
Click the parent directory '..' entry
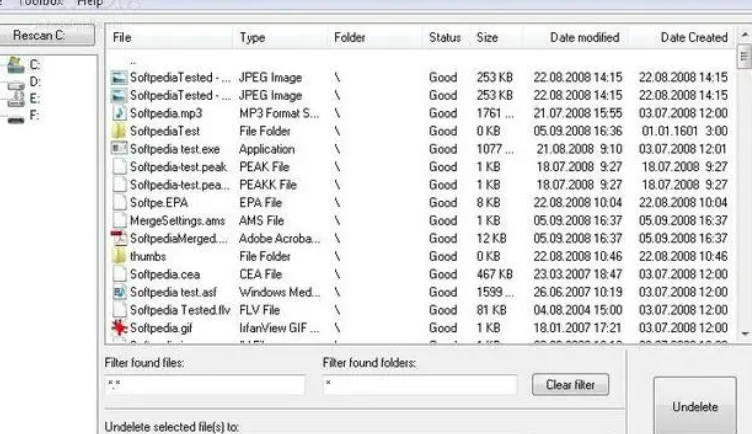coord(133,61)
